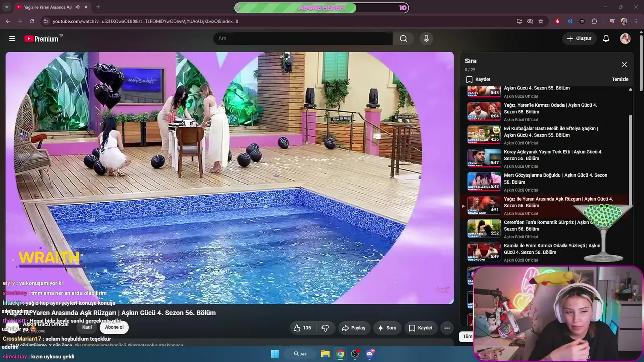Click the video player to pause
Image resolution: width=644 pixels, height=362 pixels.
click(x=229, y=177)
